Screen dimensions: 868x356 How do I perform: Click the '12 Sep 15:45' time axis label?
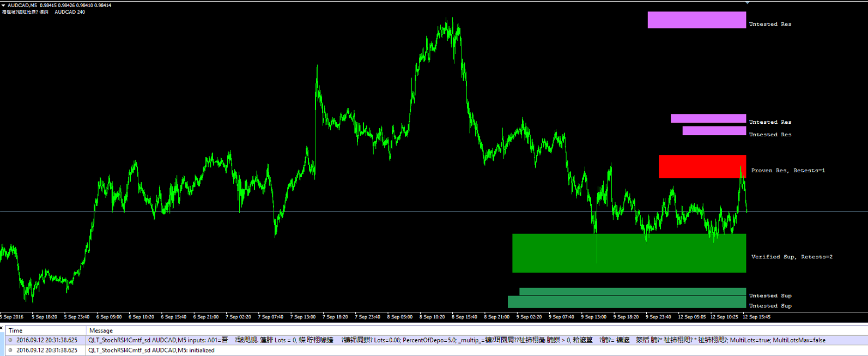click(x=757, y=317)
